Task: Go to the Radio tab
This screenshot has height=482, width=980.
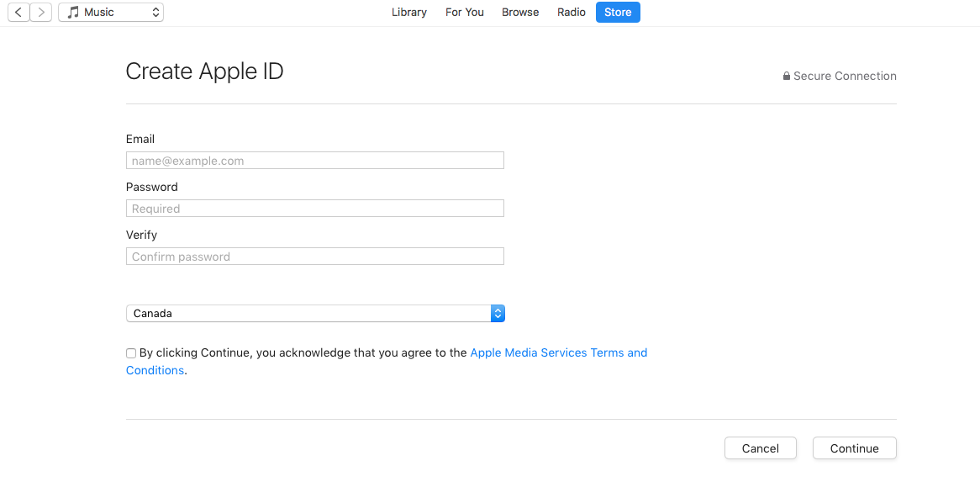Action: (x=572, y=12)
